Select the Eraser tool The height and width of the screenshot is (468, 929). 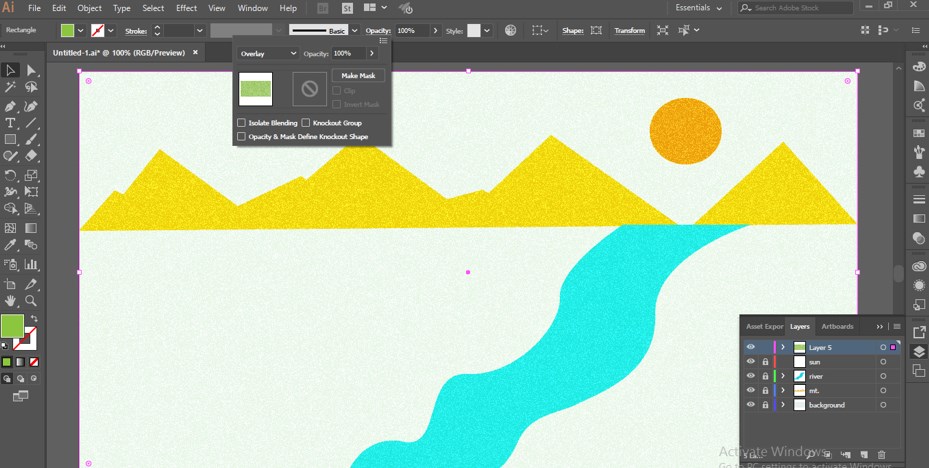click(31, 156)
